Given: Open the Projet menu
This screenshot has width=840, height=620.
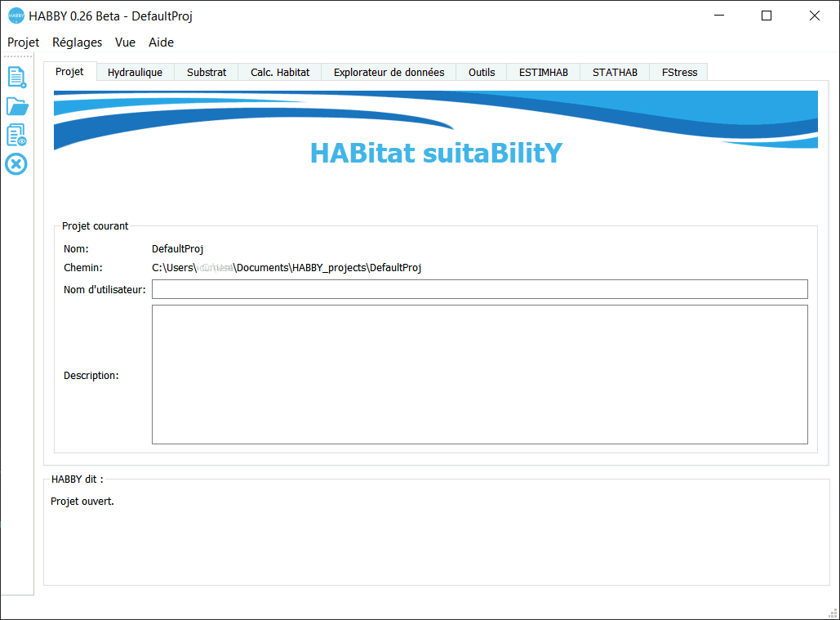Looking at the screenshot, I should pos(24,42).
